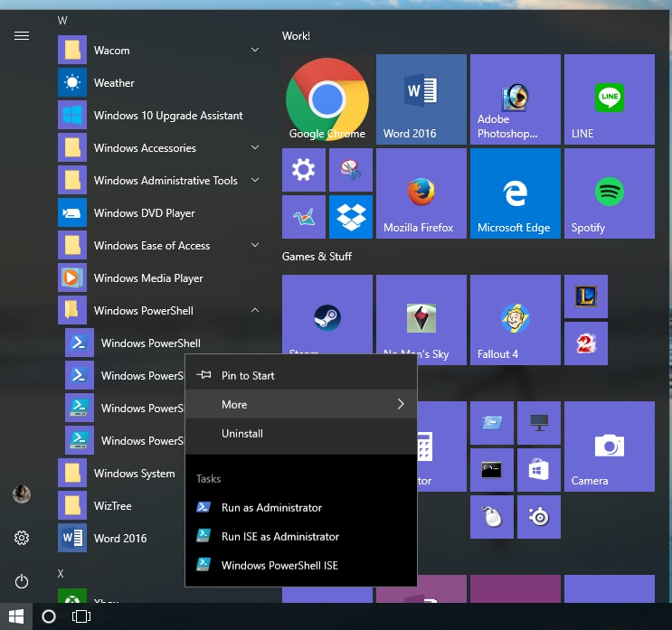
Task: Launch the Fallout 4 tile
Action: [x=516, y=320]
